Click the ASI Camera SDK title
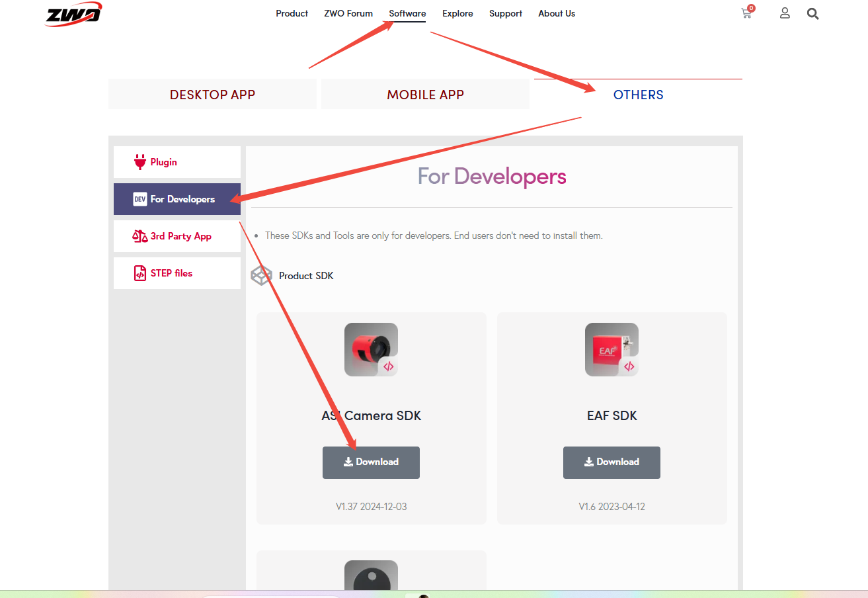868x598 pixels. [371, 416]
